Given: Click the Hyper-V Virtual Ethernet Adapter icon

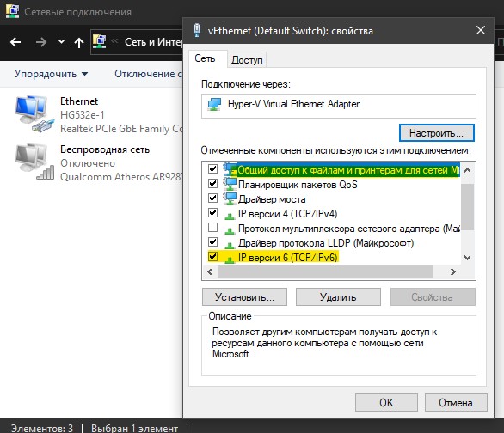Looking at the screenshot, I should point(214,104).
